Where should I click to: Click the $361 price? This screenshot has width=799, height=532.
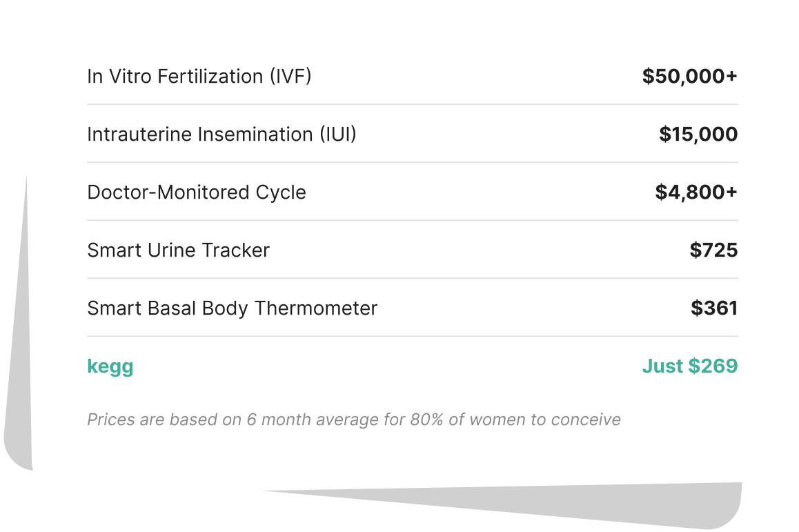[x=714, y=308]
